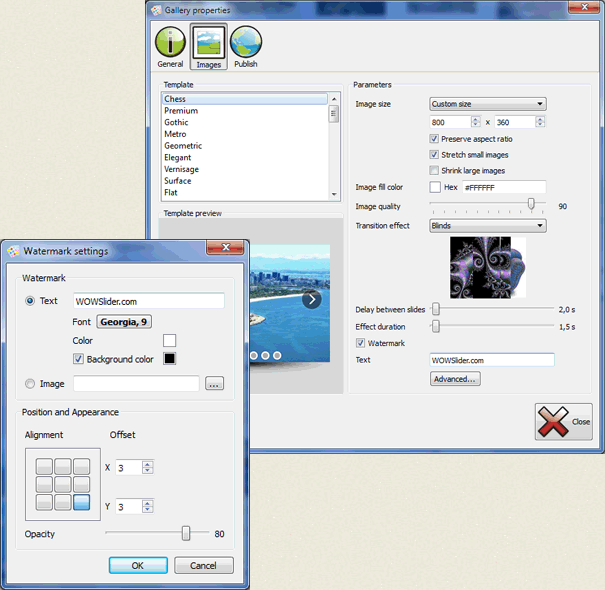Open font chooser Georgia, 9
Screen dimensions: 605x590
point(124,322)
